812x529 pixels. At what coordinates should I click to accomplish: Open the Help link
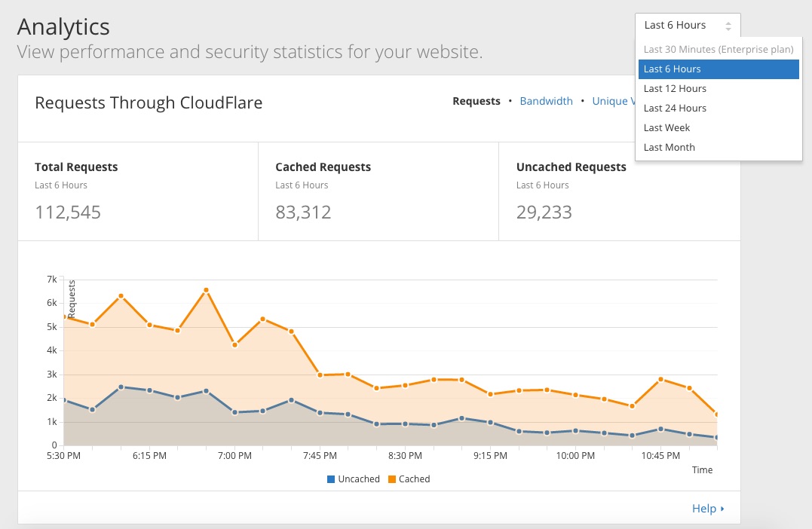704,508
